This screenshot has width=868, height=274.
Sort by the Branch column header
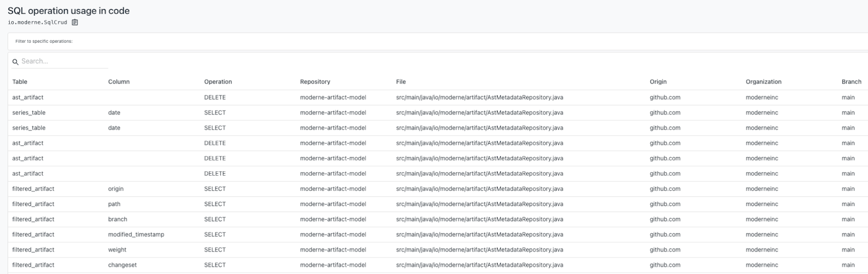click(851, 82)
